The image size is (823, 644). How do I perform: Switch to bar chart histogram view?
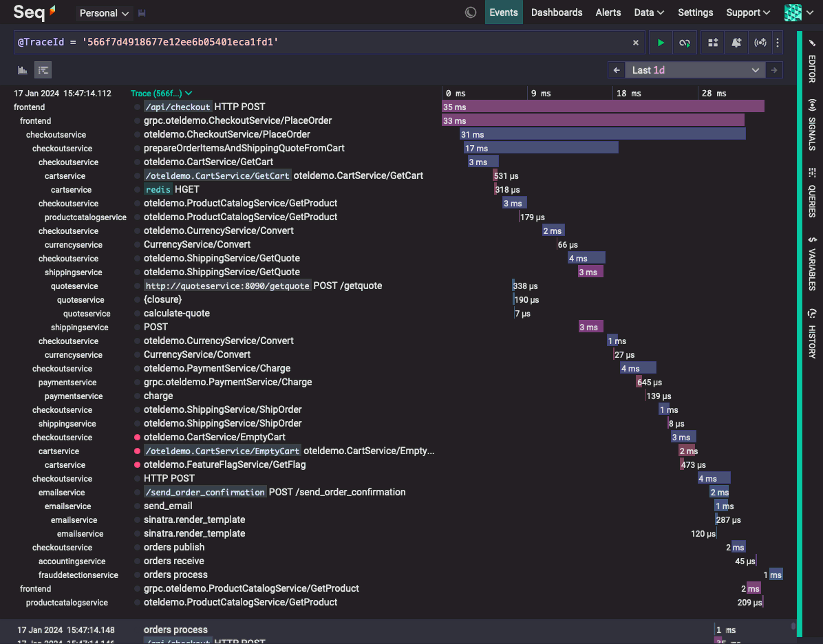(x=23, y=69)
